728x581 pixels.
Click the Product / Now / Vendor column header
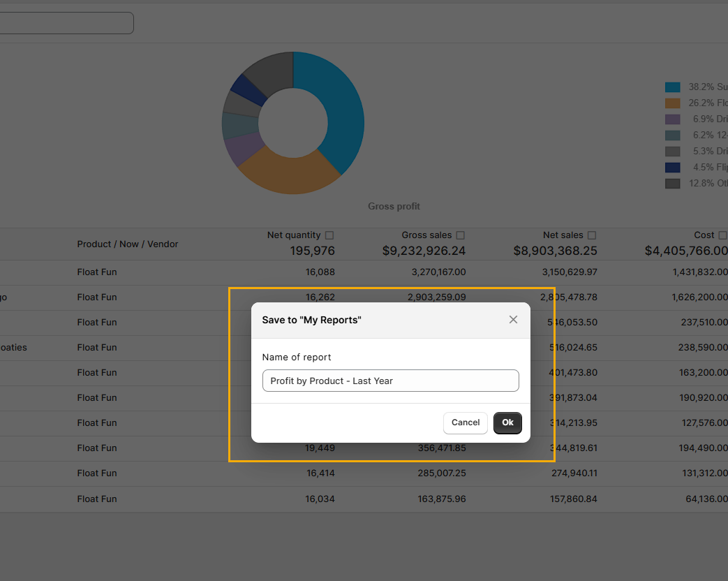128,244
